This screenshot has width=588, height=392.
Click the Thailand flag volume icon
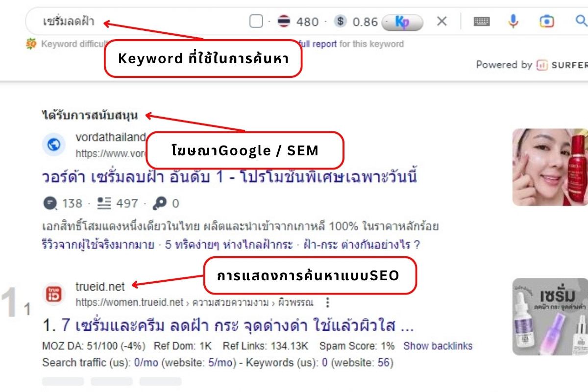[284, 22]
